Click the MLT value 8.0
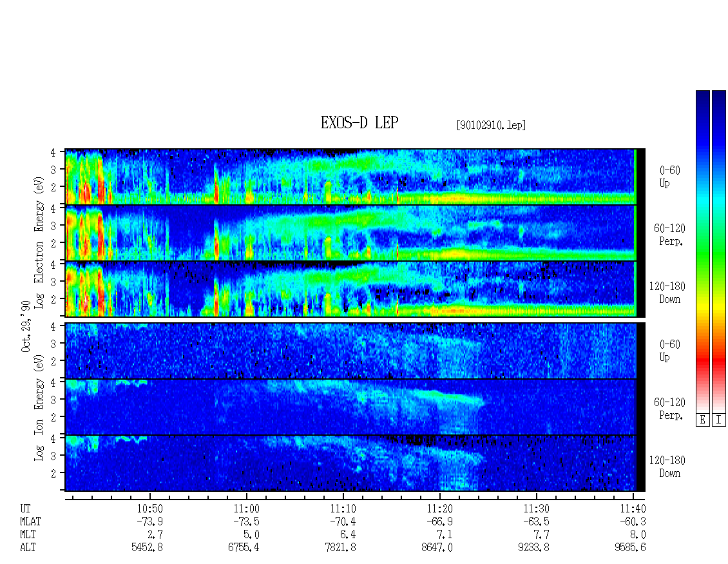728x564 pixels. (637, 535)
